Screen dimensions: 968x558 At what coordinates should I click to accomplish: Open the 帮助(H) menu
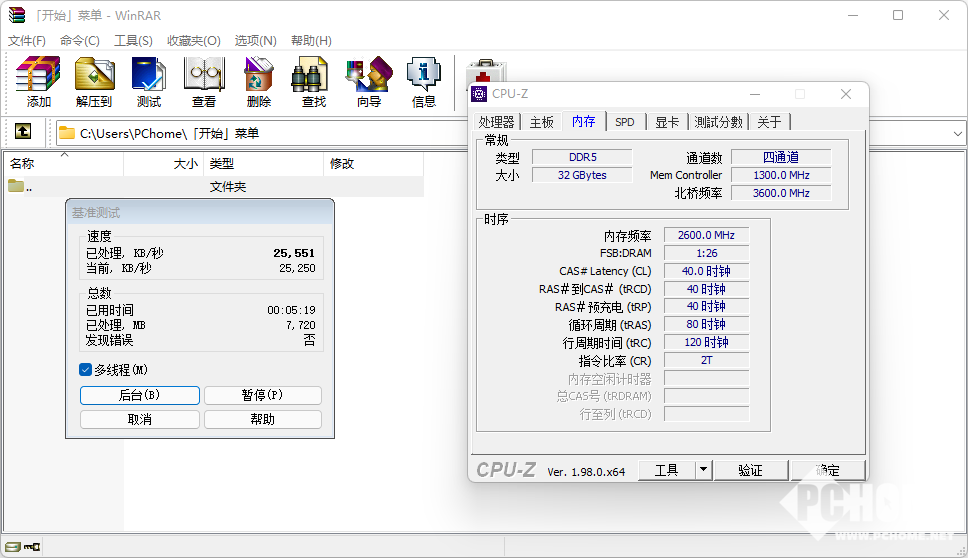click(311, 41)
